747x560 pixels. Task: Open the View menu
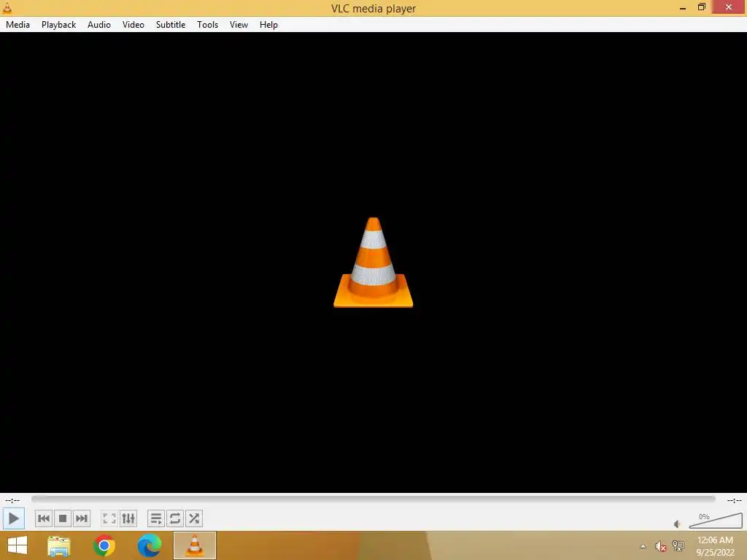pos(239,25)
